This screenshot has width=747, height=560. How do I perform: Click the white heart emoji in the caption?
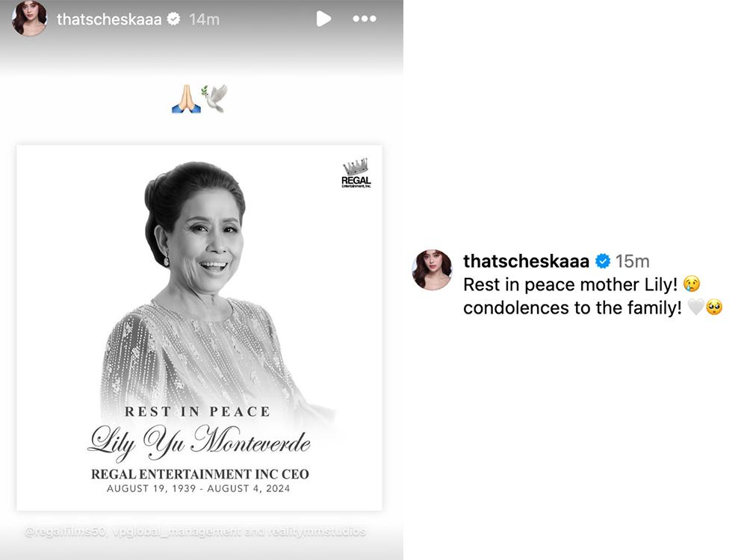[x=695, y=307]
